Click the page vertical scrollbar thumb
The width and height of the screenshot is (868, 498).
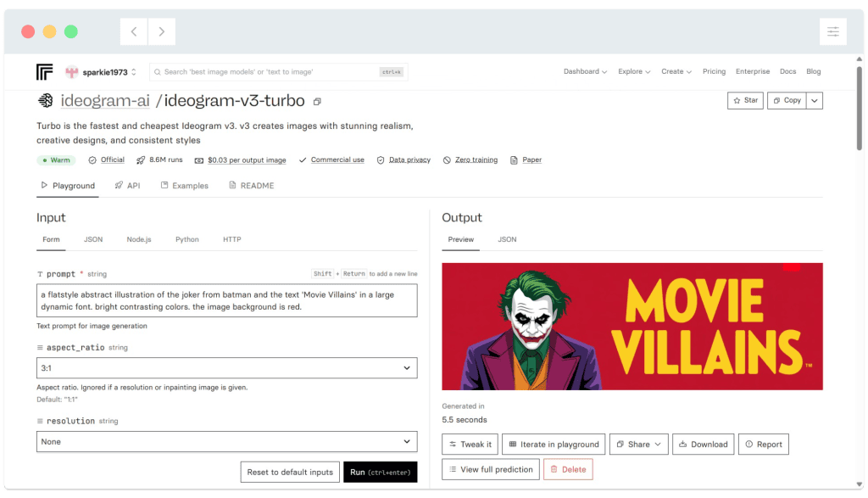[x=860, y=108]
